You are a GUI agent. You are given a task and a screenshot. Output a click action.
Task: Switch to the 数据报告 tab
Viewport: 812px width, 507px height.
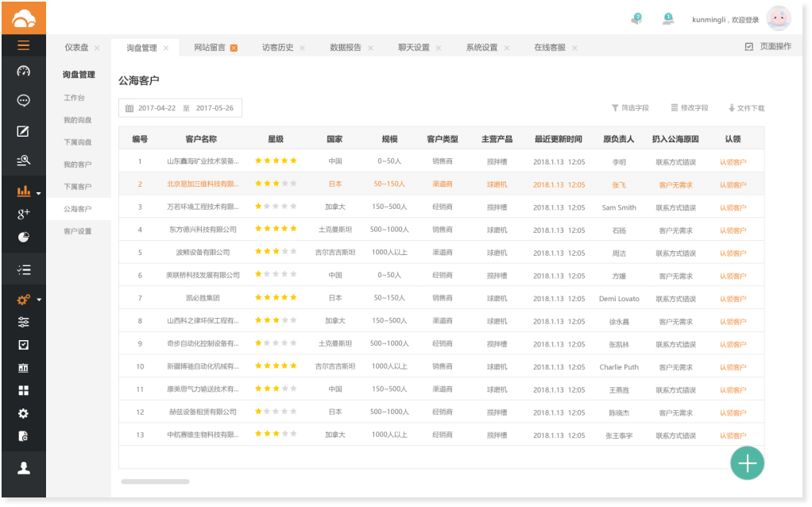(346, 48)
